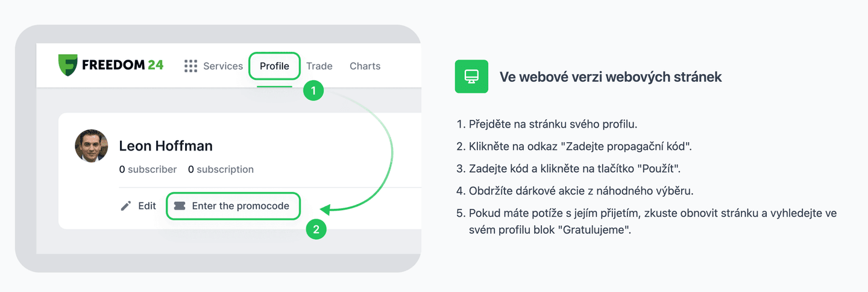
Task: Click the green desktop monitor icon
Action: pos(471,76)
